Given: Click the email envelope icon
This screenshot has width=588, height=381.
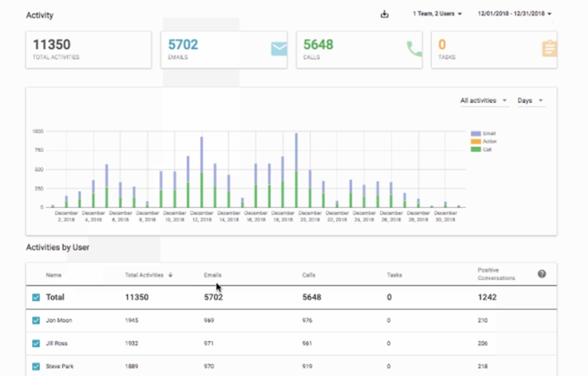Looking at the screenshot, I should click(x=279, y=49).
